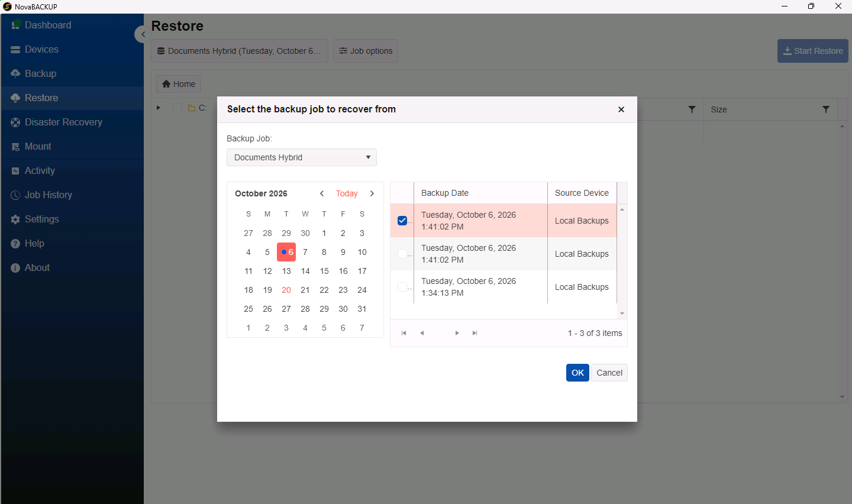Jump to last page of backup list
The width and height of the screenshot is (852, 504).
pos(475,333)
